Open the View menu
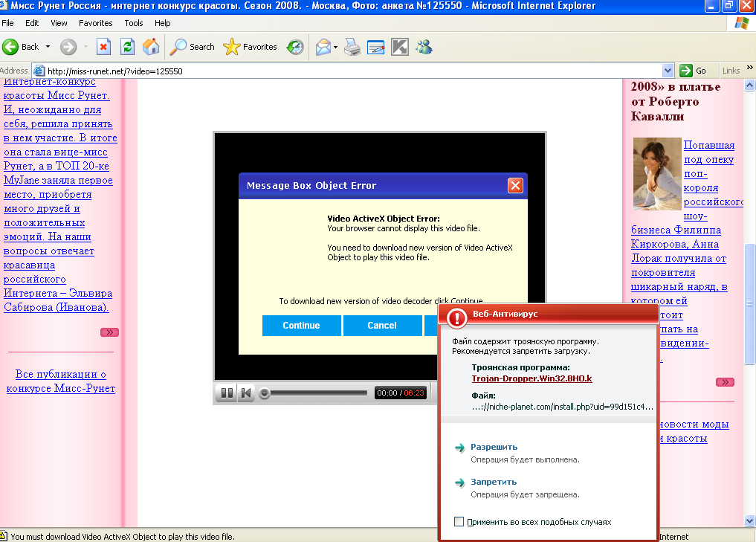The height and width of the screenshot is (542, 756). click(x=59, y=23)
